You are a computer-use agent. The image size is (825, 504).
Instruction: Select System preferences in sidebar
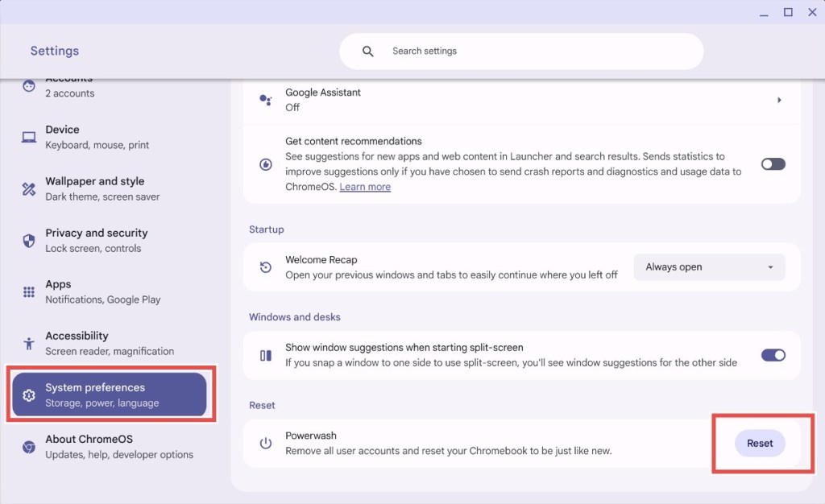tap(110, 395)
